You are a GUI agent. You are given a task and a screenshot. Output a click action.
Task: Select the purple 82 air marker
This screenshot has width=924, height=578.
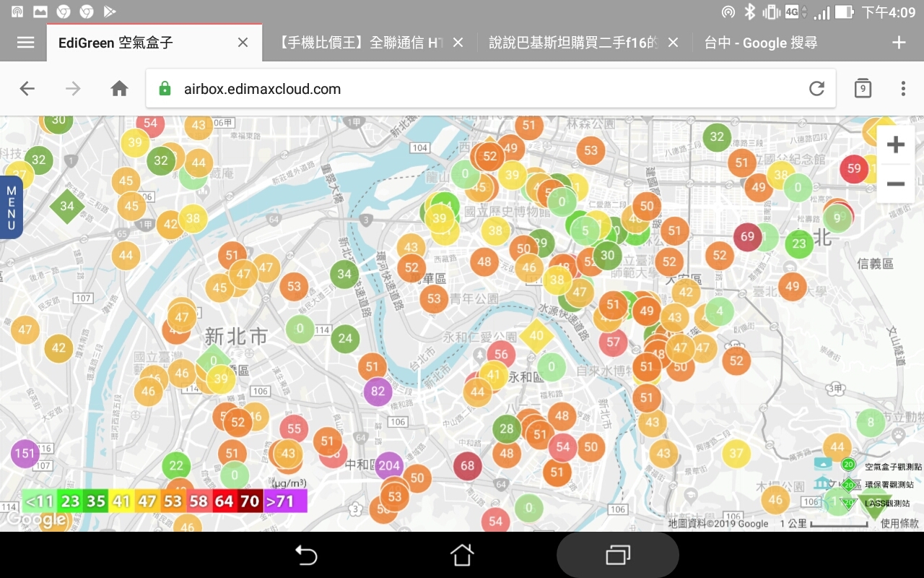(x=378, y=392)
